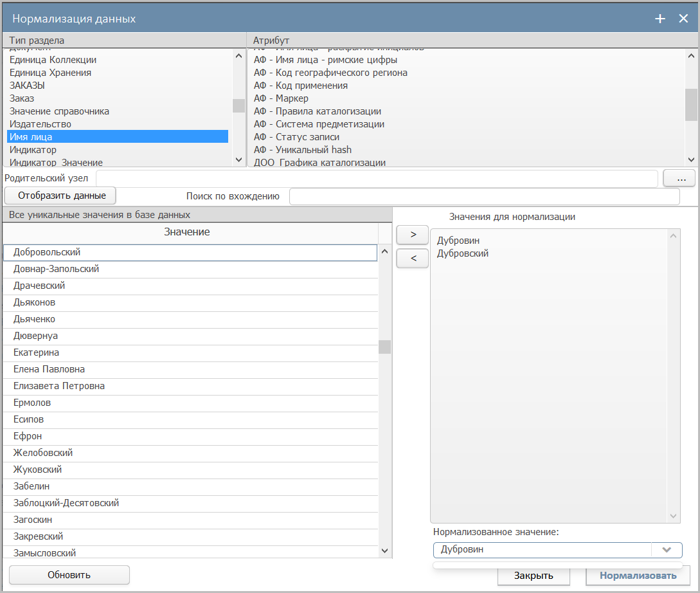Click in the Поиск по вхождению field

click(484, 197)
